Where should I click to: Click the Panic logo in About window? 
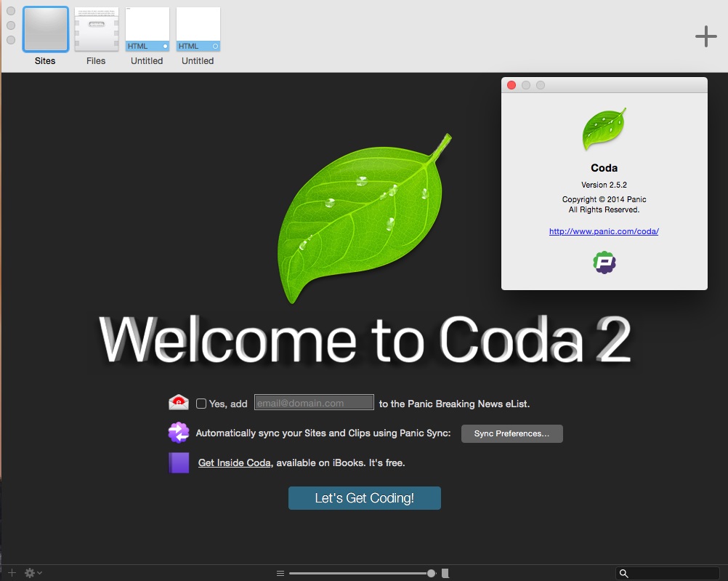click(604, 263)
